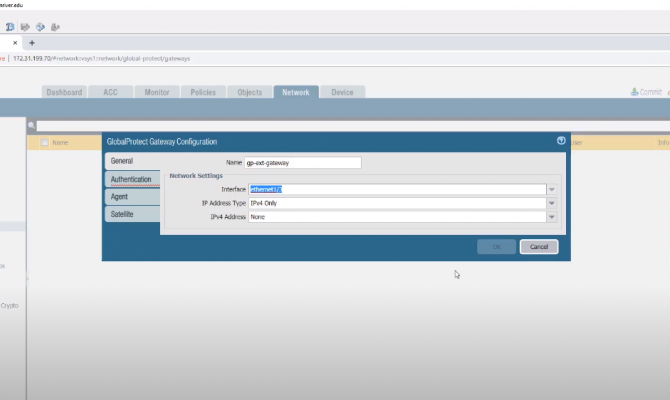The height and width of the screenshot is (400, 670).
Task: Click the browser address bar URL
Action: click(101, 59)
